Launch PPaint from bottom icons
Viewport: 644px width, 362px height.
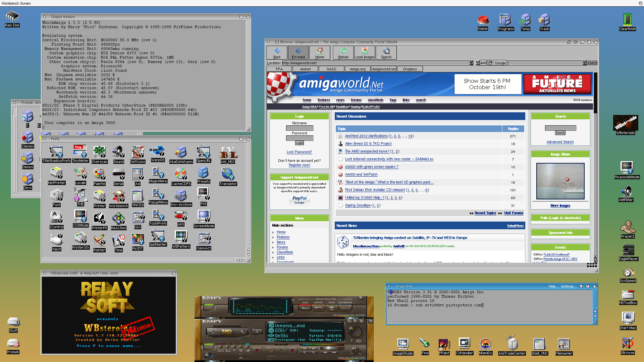click(444, 347)
